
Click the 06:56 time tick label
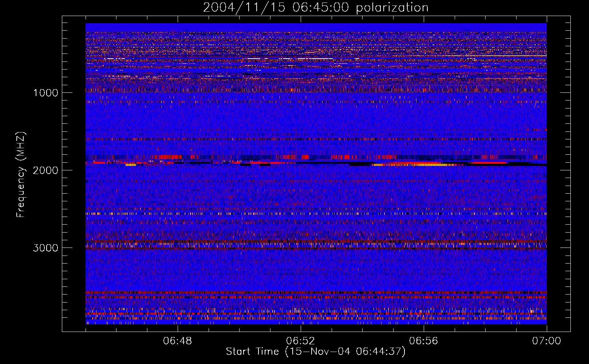pyautogui.click(x=424, y=341)
